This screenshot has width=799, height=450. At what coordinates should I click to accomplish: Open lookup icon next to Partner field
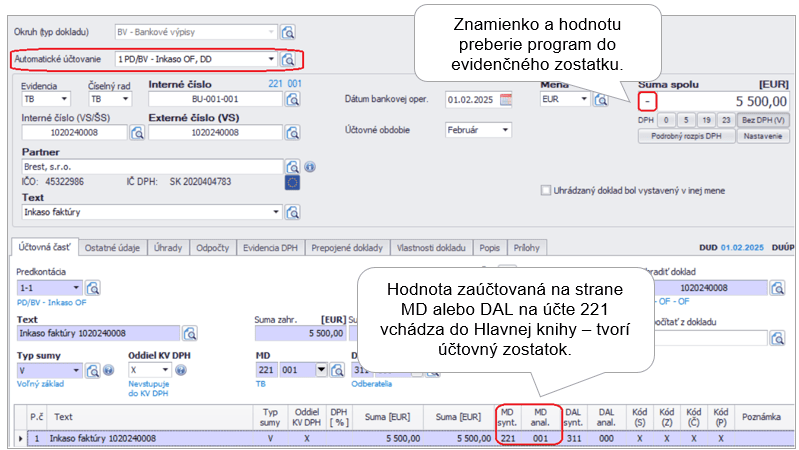point(292,167)
